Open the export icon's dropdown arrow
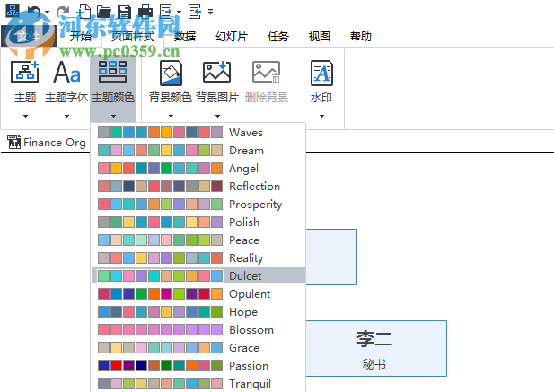Image resolution: width=554 pixels, height=392 pixels. [180, 13]
